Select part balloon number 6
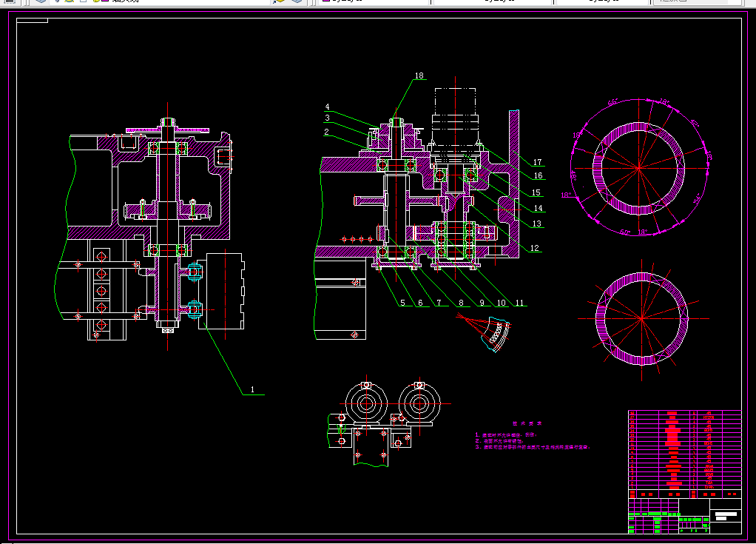Image resolution: width=756 pixels, height=544 pixels. (420, 303)
